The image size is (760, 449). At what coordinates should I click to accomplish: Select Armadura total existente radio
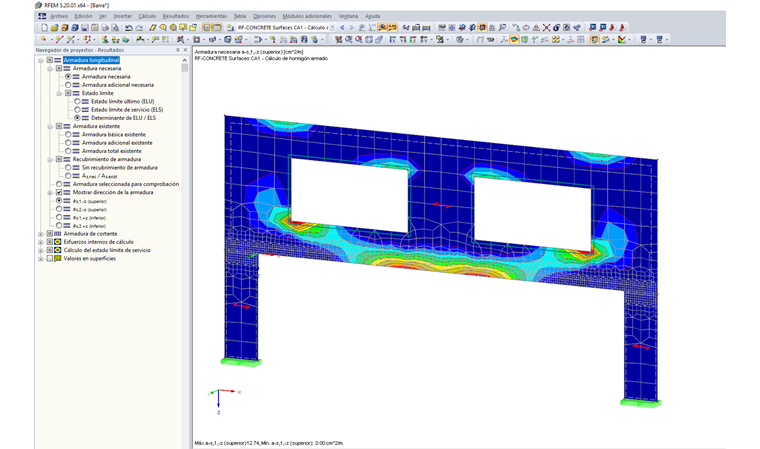click(68, 151)
